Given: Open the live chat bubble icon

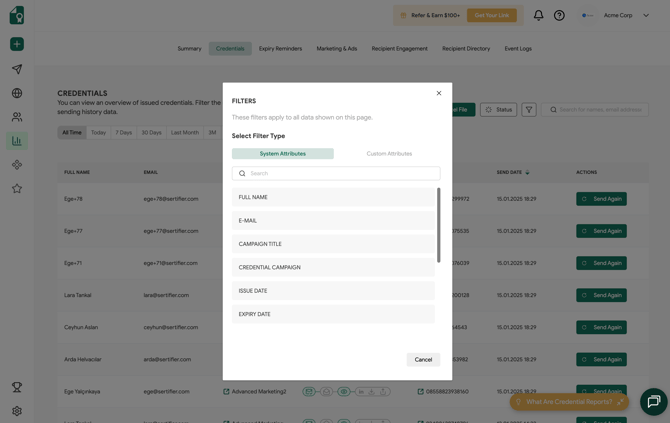Looking at the screenshot, I should [x=654, y=402].
